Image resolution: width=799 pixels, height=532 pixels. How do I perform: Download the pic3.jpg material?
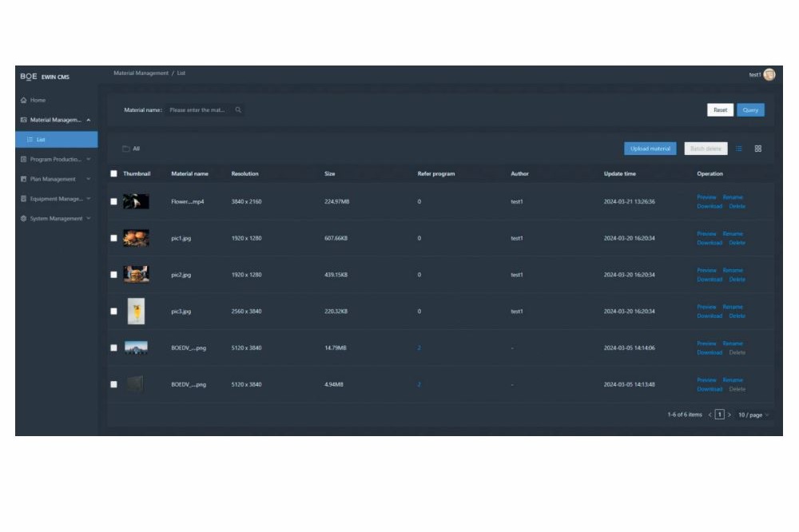click(x=710, y=316)
